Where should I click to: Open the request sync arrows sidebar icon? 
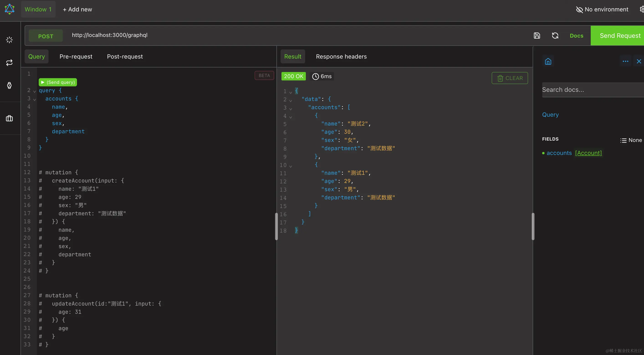(9, 62)
